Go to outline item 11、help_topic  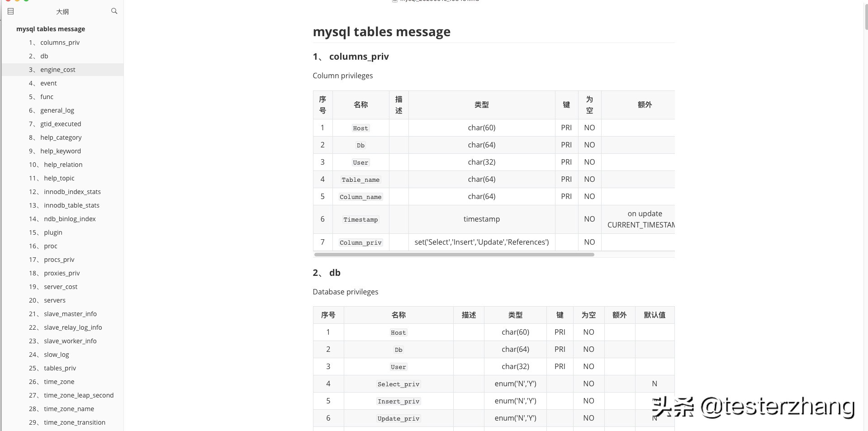pyautogui.click(x=52, y=178)
